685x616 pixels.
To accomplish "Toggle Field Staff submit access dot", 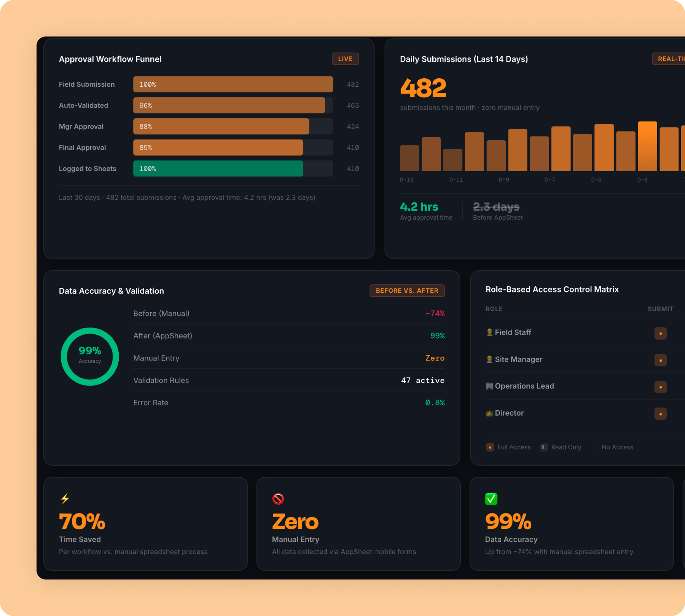I will pyautogui.click(x=661, y=333).
